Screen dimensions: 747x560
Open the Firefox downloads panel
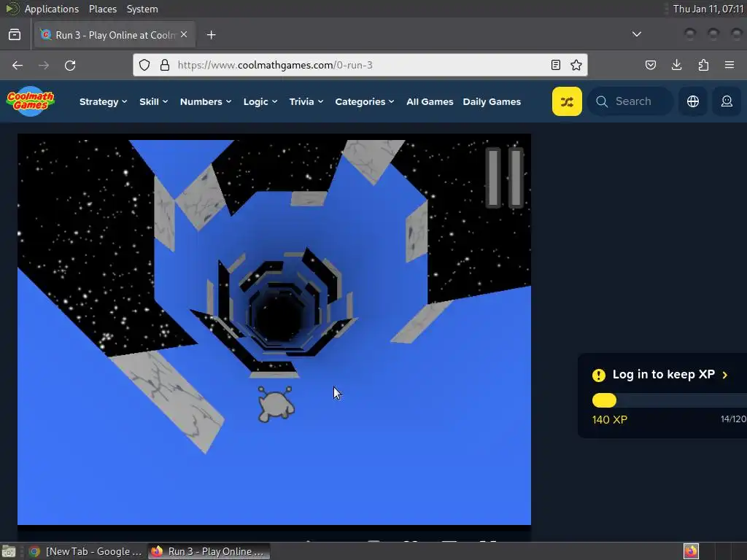coord(677,65)
